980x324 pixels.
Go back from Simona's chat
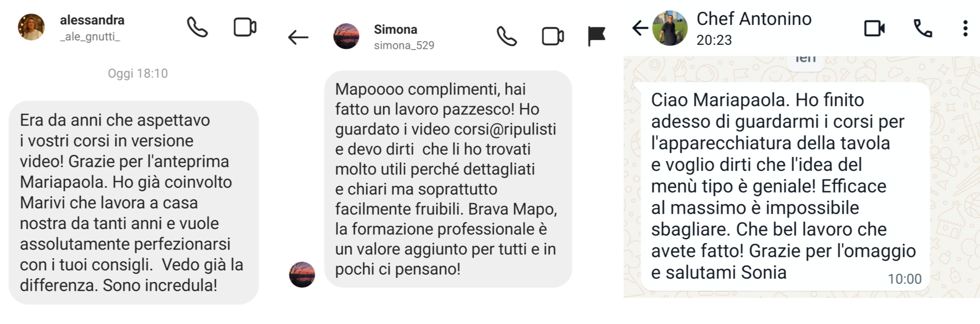click(x=298, y=37)
